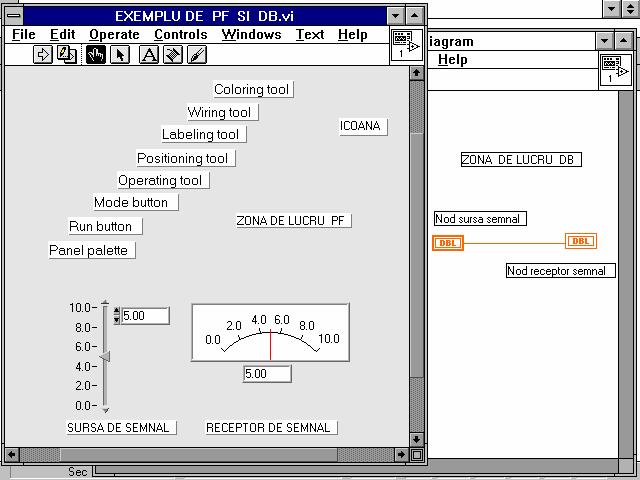Click the Mode button label

(x=136, y=202)
